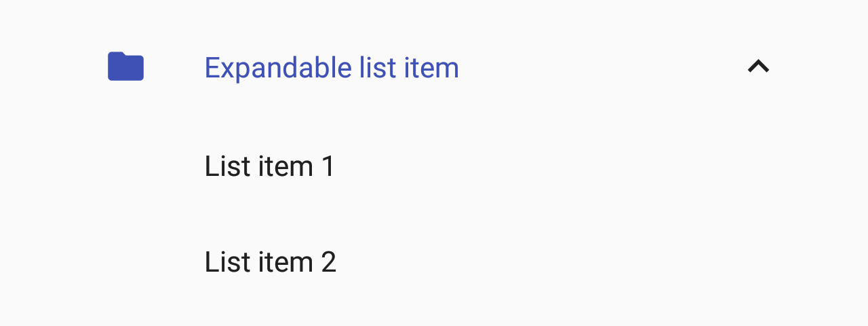Choose the second nested list item

click(x=270, y=262)
